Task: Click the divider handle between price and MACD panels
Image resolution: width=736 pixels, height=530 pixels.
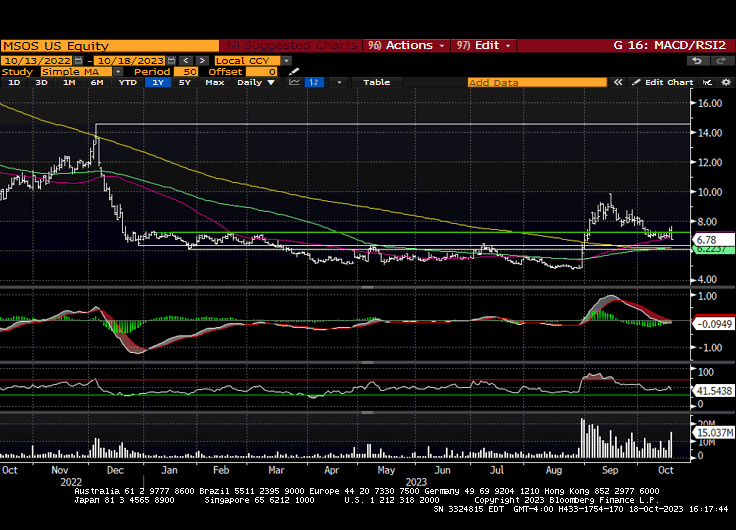Action: (x=368, y=287)
